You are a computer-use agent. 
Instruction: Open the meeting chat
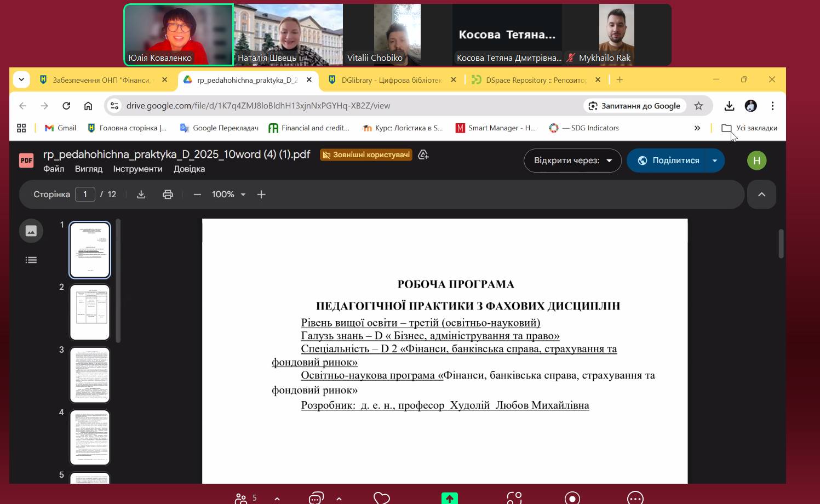[x=316, y=498]
